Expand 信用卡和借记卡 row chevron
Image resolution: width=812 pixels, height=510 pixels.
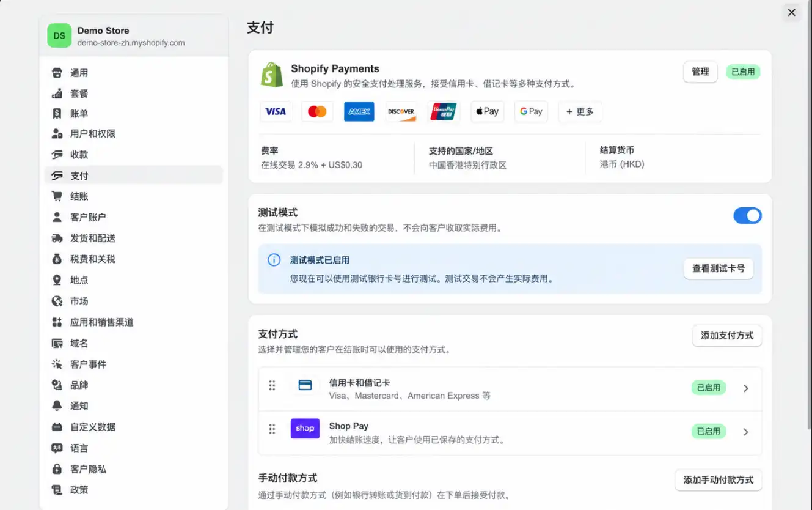tap(745, 388)
